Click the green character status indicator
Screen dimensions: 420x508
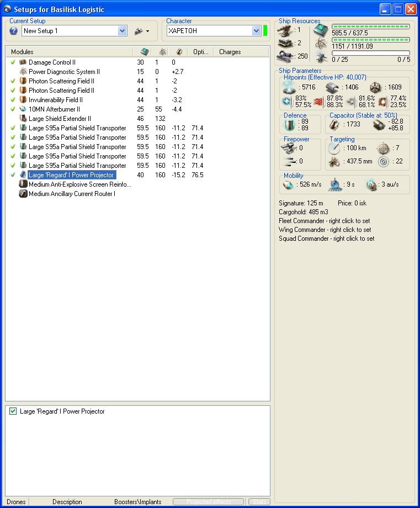pyautogui.click(x=265, y=31)
